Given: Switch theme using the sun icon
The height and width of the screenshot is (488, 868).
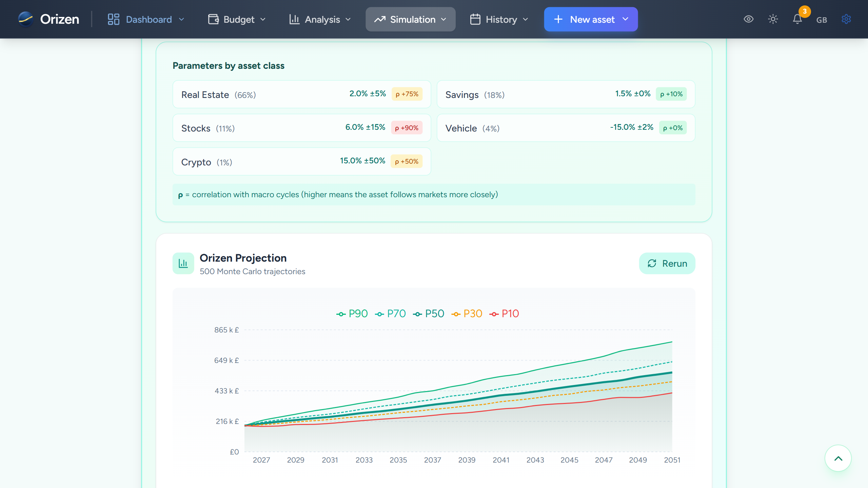Looking at the screenshot, I should click(x=773, y=19).
